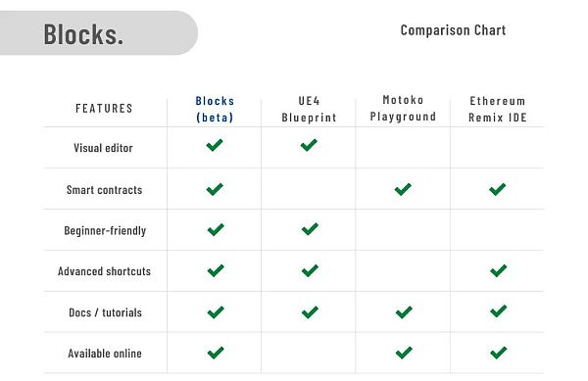The width and height of the screenshot is (588, 381).
Task: Select Motoko Playground checkmark for Docs / tutorials
Action: coord(404,311)
